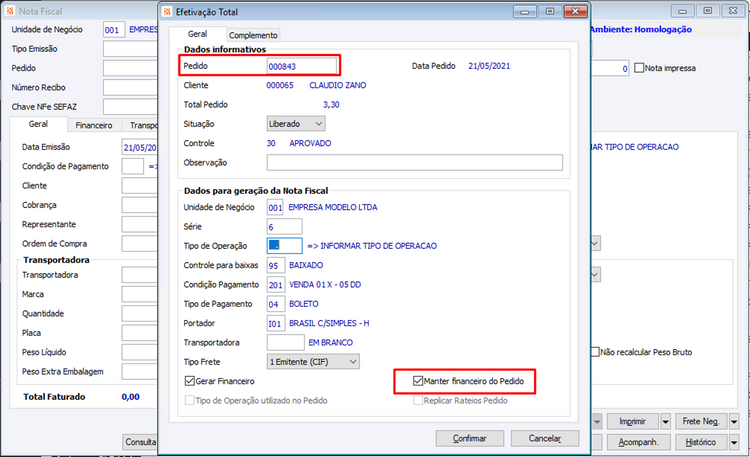Close the Nota Fiscal window
This screenshot has width=750, height=457.
tap(733, 11)
